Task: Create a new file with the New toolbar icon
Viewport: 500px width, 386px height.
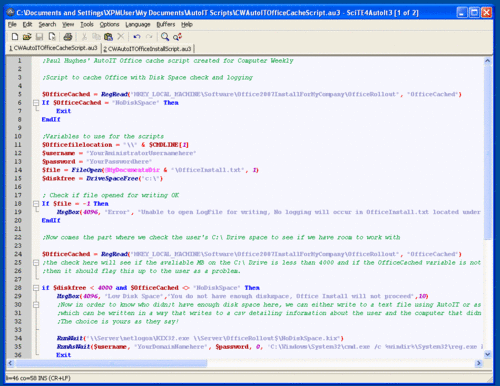Action: (x=15, y=37)
